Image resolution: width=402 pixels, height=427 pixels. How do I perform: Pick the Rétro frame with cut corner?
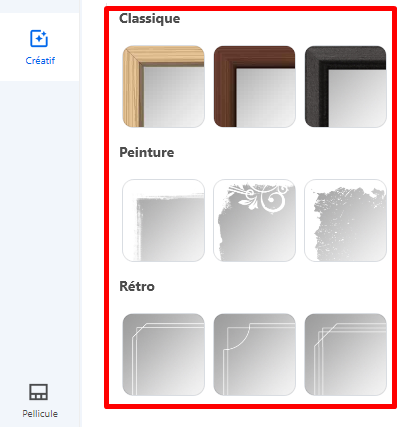click(163, 354)
